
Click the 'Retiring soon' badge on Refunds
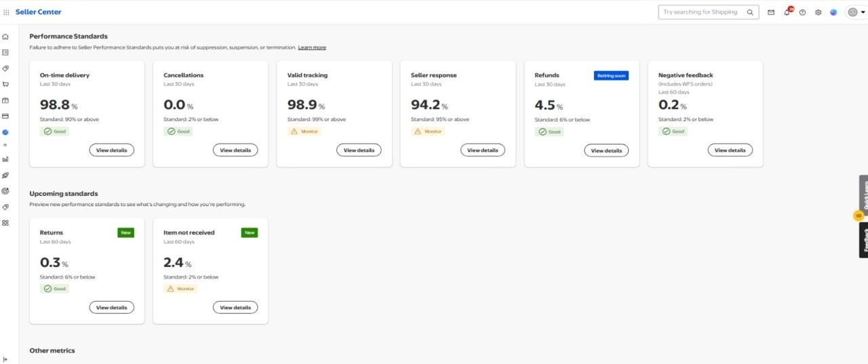pyautogui.click(x=611, y=75)
